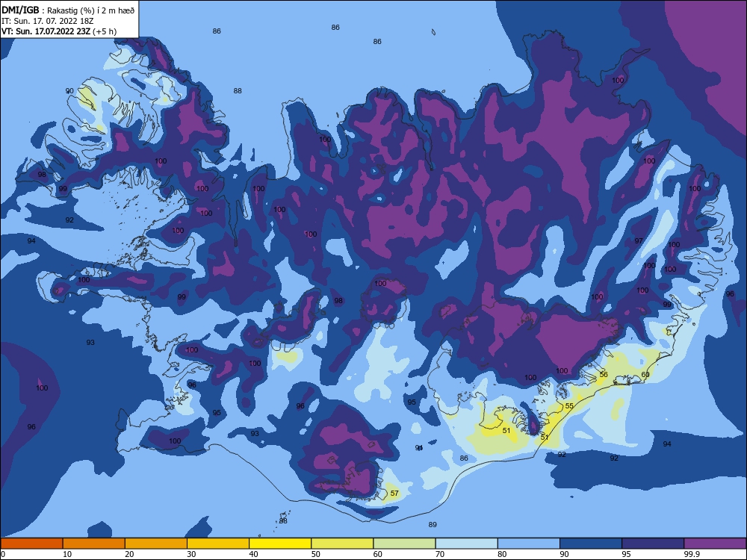Click the bright yellow 40-50 legend swatch
This screenshot has height=560, width=747.
click(x=280, y=544)
